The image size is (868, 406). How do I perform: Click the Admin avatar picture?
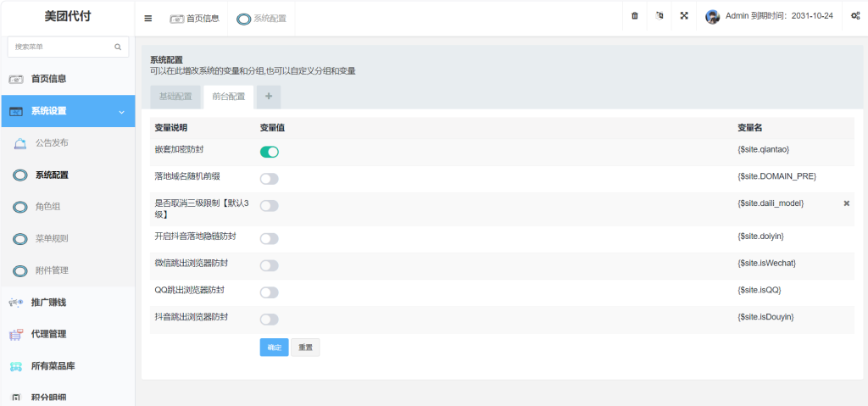[713, 17]
